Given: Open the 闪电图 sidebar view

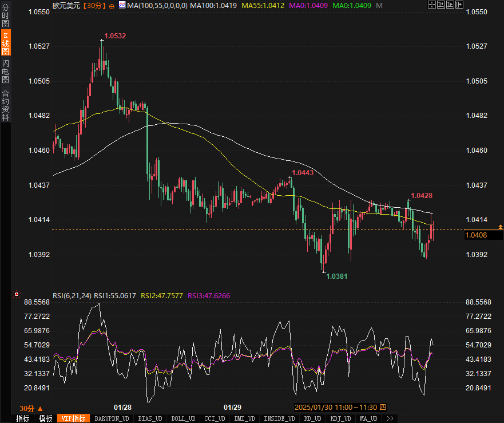Looking at the screenshot, I should coord(5,72).
